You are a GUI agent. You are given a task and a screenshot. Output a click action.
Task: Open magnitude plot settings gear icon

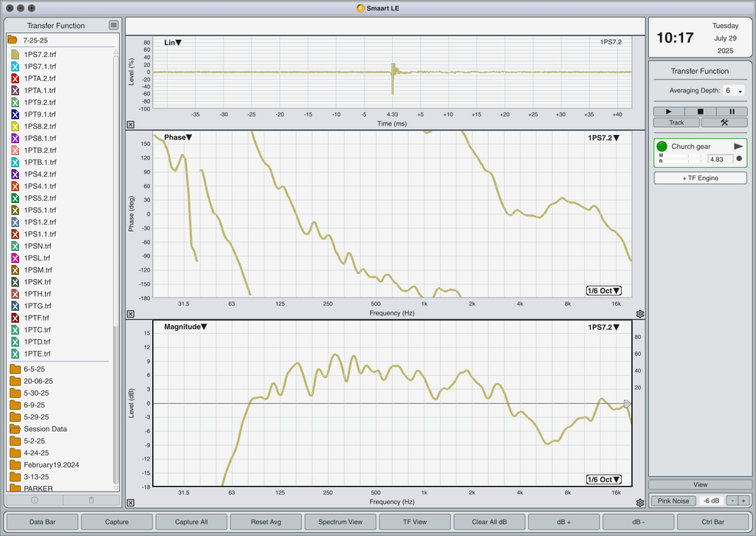[x=640, y=503]
